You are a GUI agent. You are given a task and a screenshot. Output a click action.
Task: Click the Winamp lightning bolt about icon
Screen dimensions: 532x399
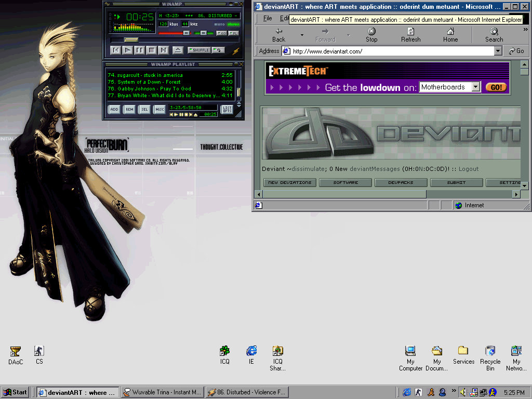pos(235,51)
